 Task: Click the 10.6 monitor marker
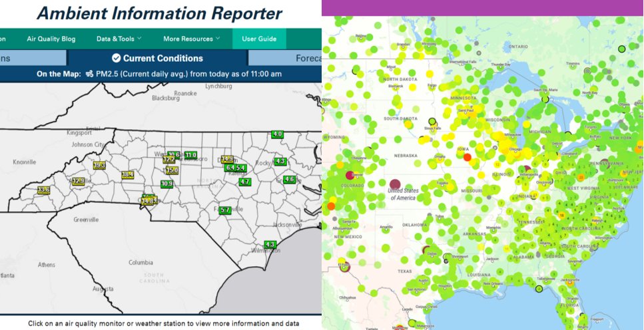coord(174,155)
